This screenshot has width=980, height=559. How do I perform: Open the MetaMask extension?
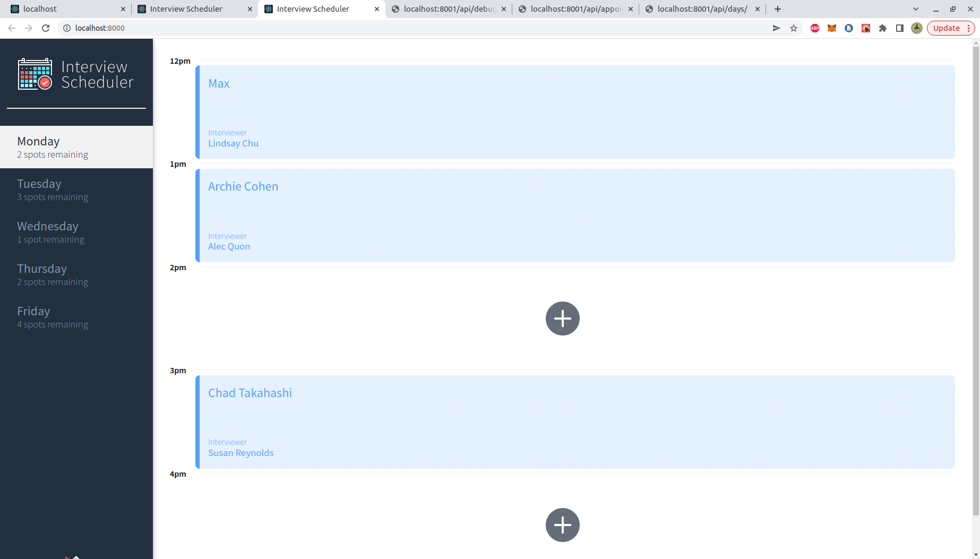click(x=832, y=28)
